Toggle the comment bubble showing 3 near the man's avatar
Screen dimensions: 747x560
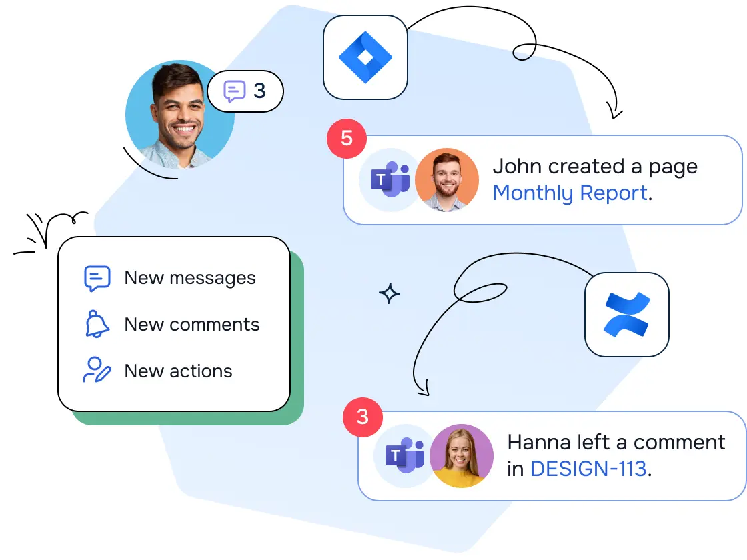[245, 91]
